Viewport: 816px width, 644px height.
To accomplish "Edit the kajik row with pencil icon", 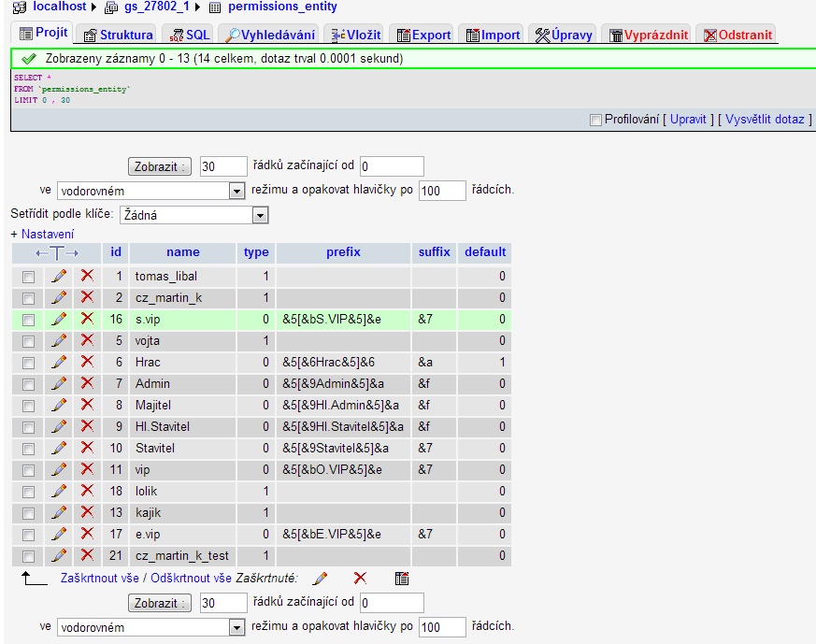I will 59,513.
